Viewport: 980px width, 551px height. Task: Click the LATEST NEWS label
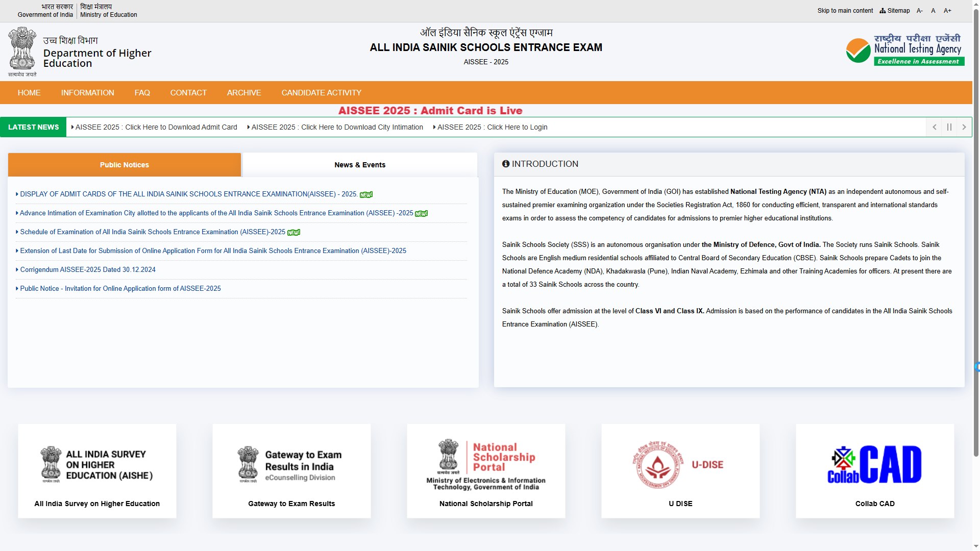coord(33,127)
